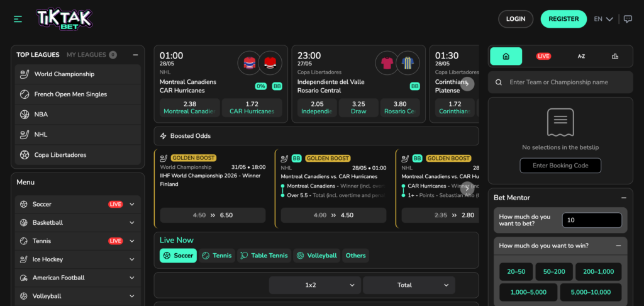Advance the Boosted Odds carousel arrow

[x=467, y=189]
